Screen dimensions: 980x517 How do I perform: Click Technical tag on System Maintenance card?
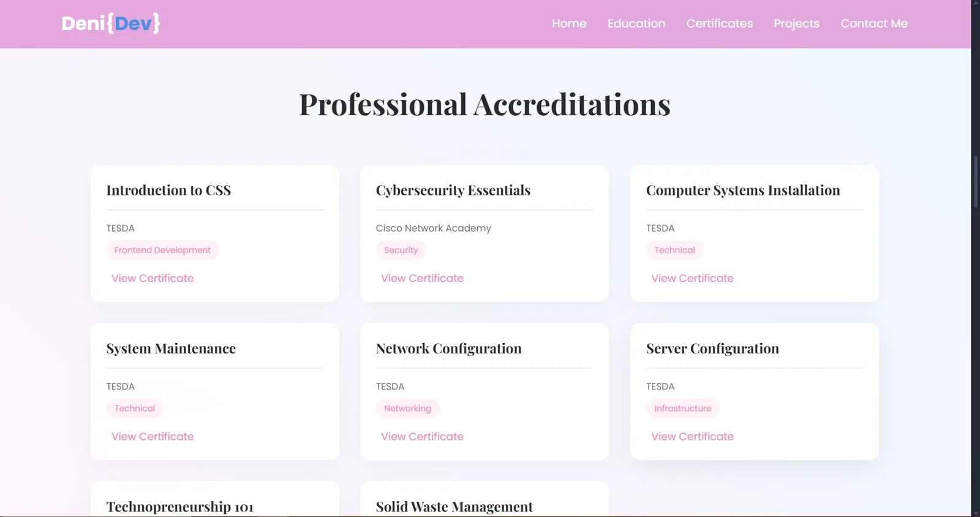135,409
